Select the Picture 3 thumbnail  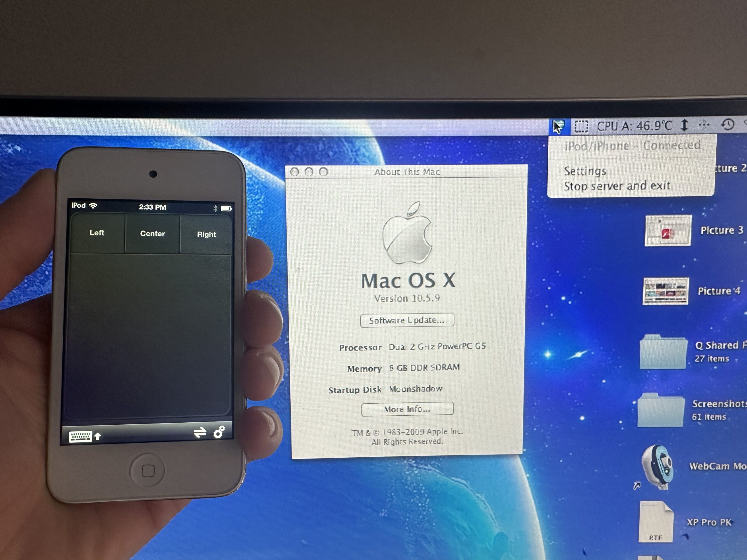tap(668, 231)
